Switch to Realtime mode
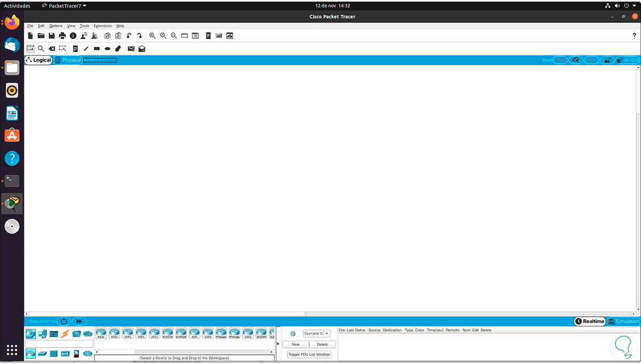This screenshot has height=364, width=641. click(590, 321)
